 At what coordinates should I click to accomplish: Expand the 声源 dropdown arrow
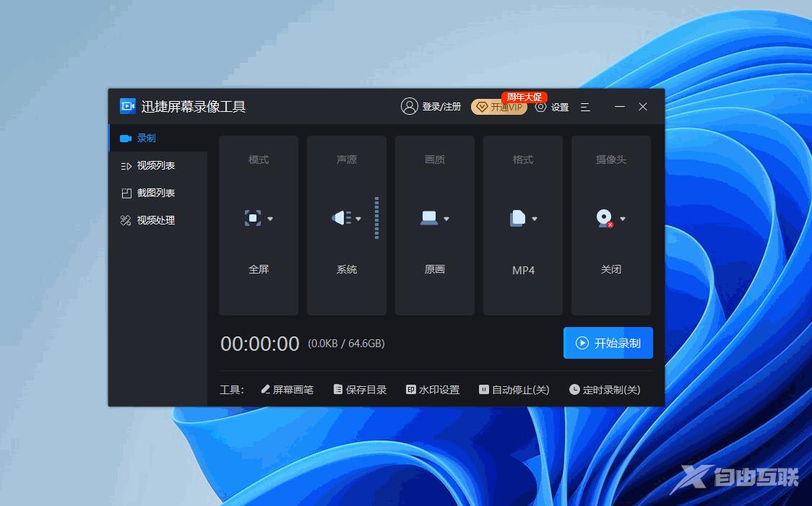tap(358, 219)
